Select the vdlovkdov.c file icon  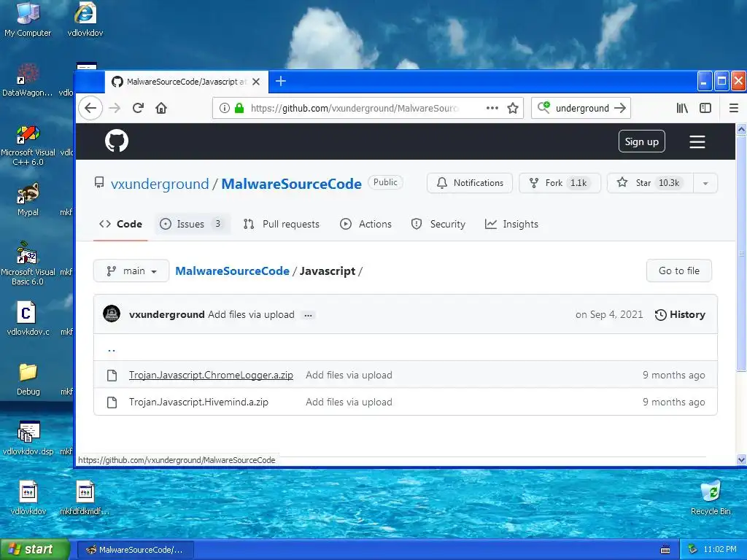click(28, 318)
